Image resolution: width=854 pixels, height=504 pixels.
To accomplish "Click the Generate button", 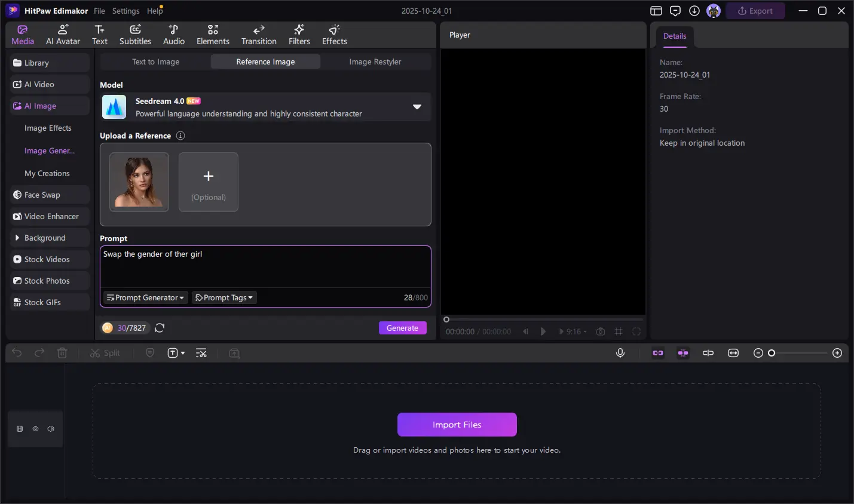I will click(402, 328).
